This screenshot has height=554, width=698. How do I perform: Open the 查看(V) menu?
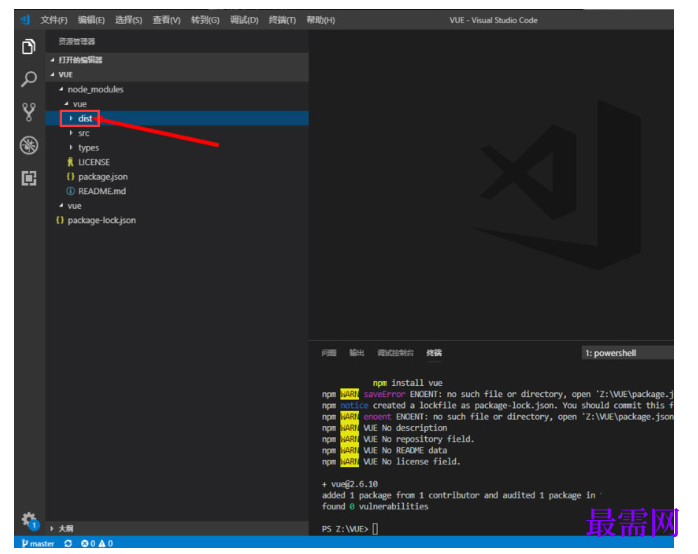coord(166,20)
